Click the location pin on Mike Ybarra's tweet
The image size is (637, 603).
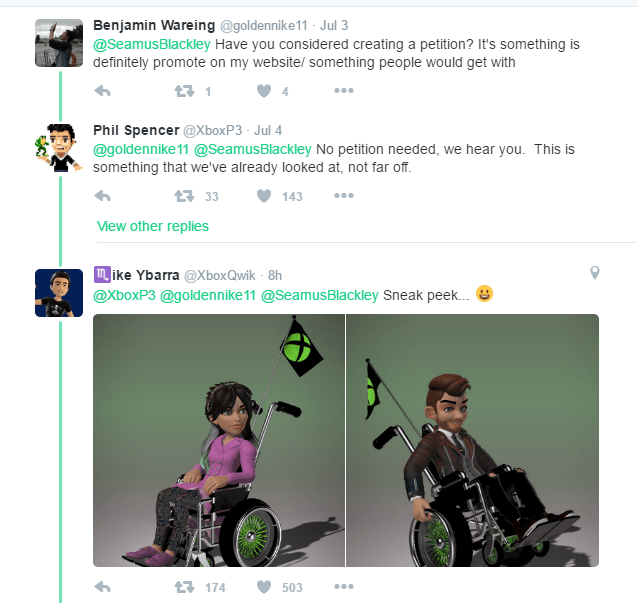pyautogui.click(x=595, y=273)
